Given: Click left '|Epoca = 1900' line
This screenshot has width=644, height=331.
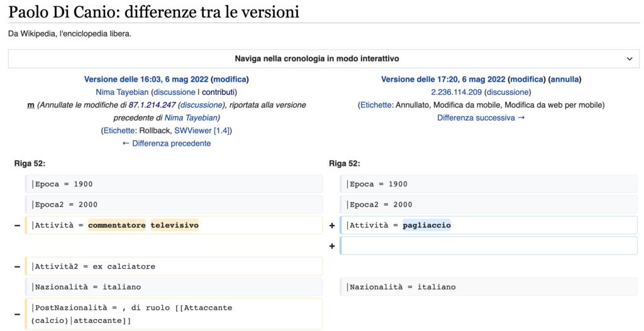Looking at the screenshot, I should (x=174, y=184).
